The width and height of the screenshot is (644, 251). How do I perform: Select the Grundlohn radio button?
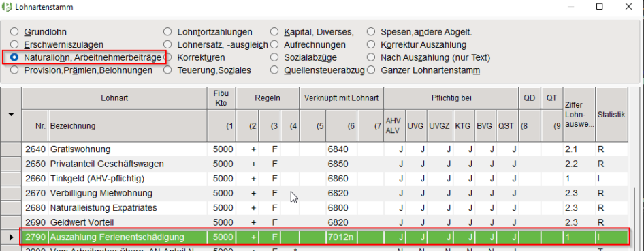click(x=14, y=31)
